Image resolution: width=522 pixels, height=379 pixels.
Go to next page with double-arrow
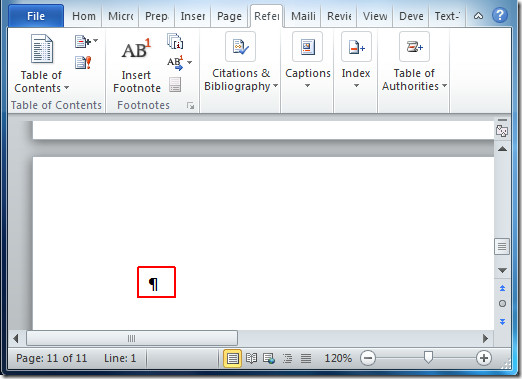502,322
